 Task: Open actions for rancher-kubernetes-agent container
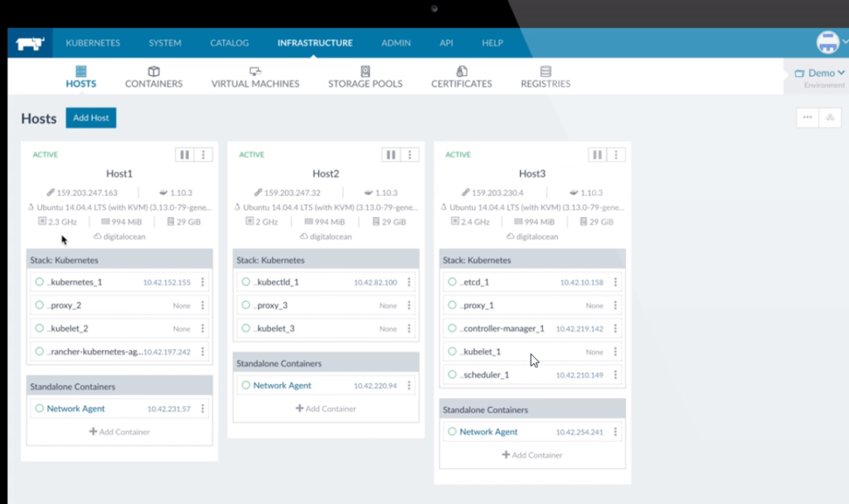click(202, 351)
